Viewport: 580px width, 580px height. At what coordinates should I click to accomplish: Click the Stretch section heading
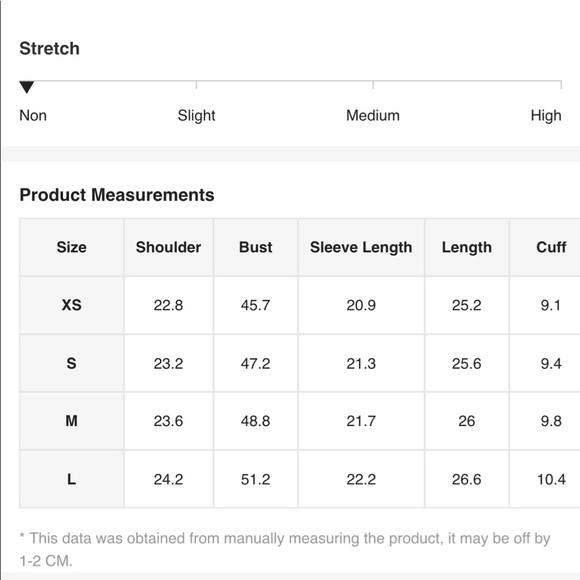(x=50, y=48)
